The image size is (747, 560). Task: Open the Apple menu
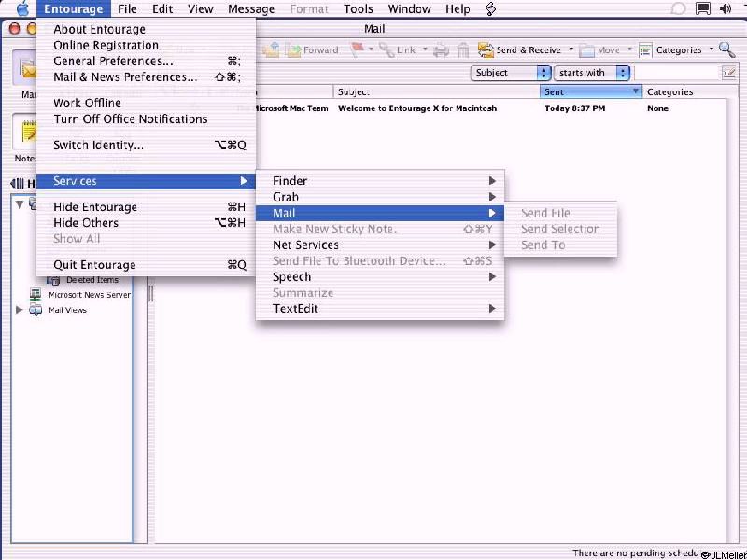pyautogui.click(x=22, y=9)
